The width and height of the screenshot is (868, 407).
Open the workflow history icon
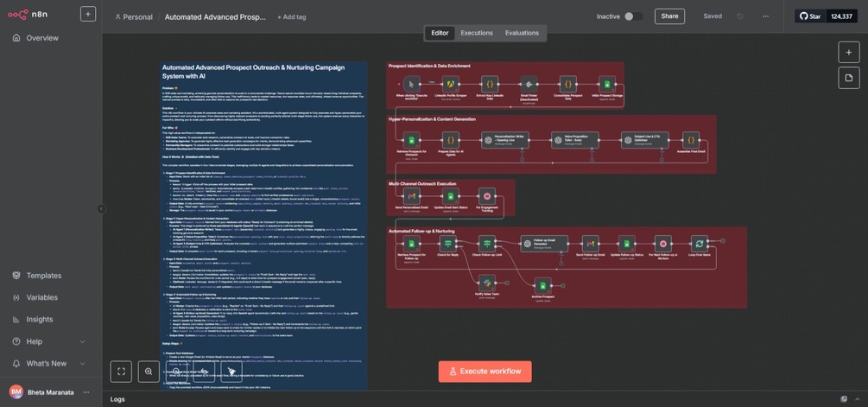(x=741, y=16)
